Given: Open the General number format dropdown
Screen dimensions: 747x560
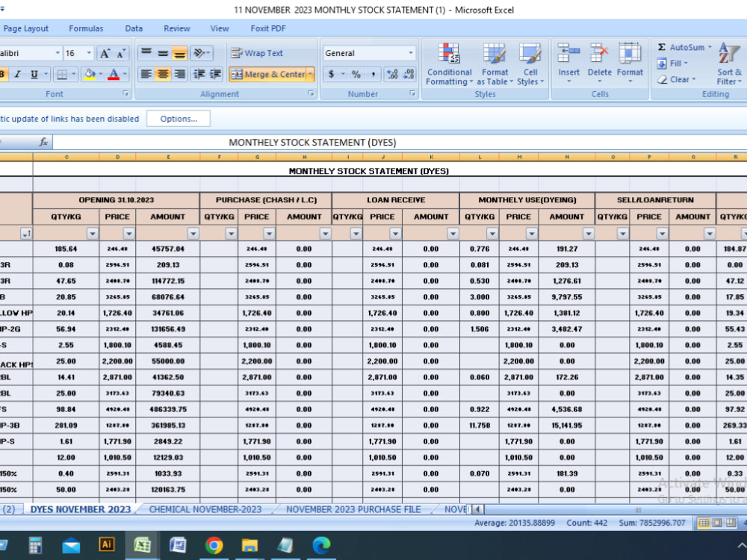Looking at the screenshot, I should pyautogui.click(x=411, y=53).
